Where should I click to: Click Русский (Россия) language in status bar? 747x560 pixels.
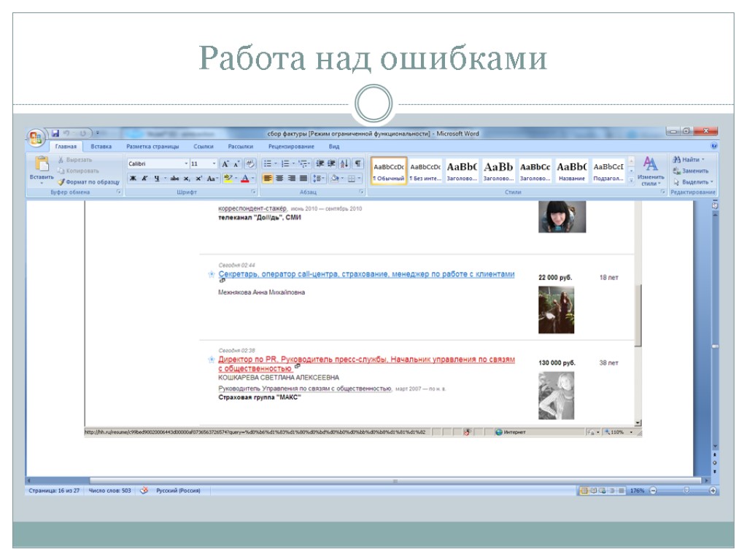tap(178, 491)
